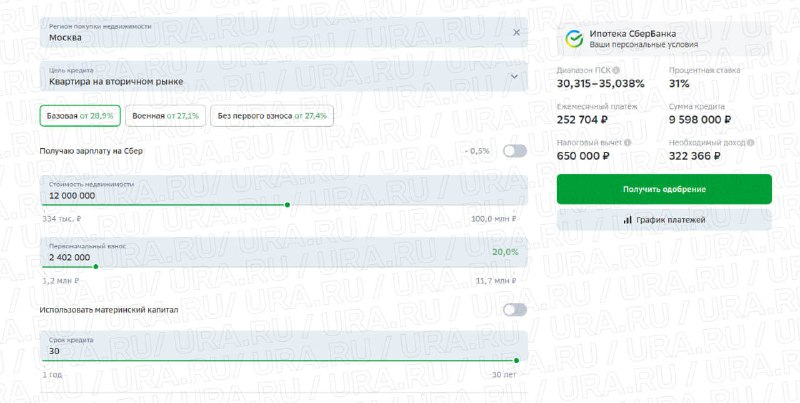Click the SberBank logo icon

click(574, 39)
